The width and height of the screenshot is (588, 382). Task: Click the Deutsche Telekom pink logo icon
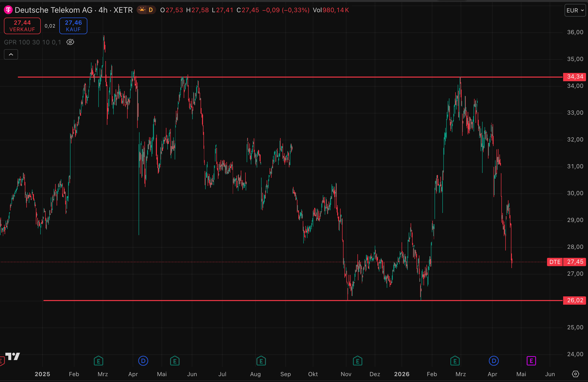pos(8,10)
